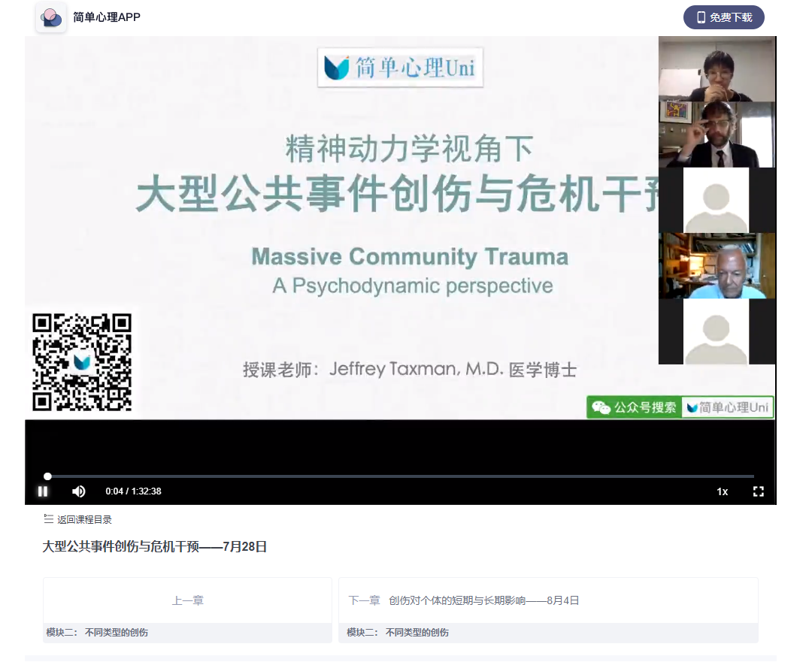
Task: Click the 公众号搜索 WeChat banner
Action: click(680, 407)
